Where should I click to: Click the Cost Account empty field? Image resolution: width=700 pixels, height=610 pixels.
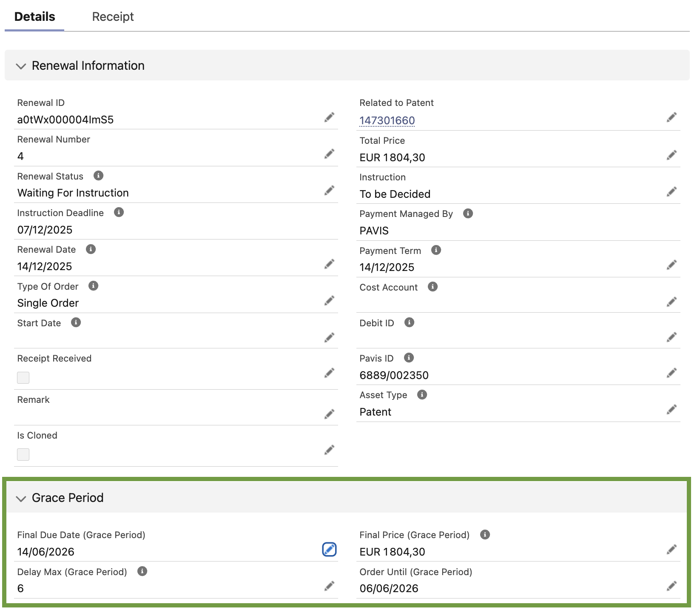pyautogui.click(x=510, y=302)
